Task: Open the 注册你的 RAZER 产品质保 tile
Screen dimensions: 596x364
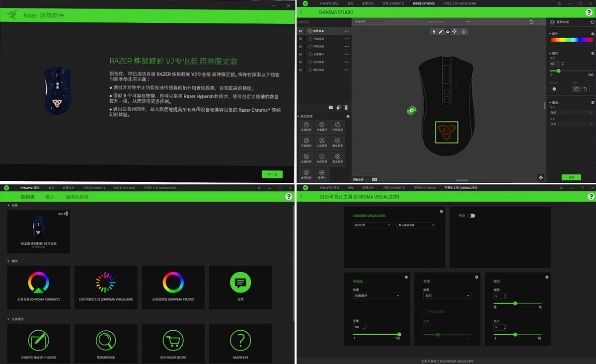Action: pyautogui.click(x=38, y=344)
